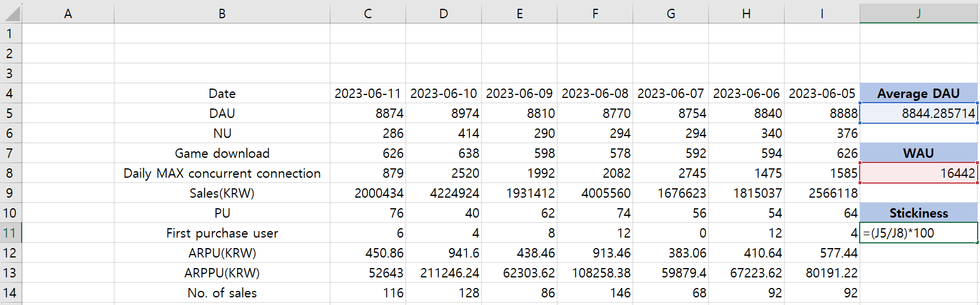Select column F header

point(595,13)
